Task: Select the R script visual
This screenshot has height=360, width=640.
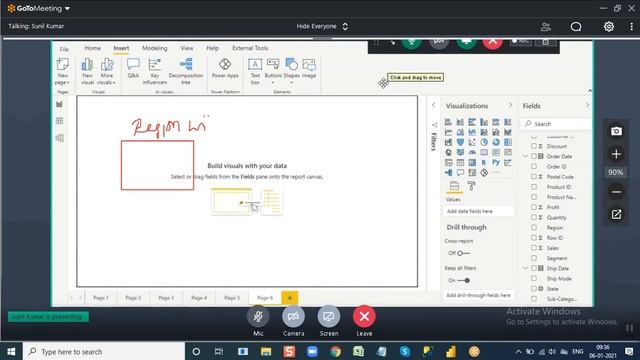Action: pyautogui.click(x=484, y=163)
